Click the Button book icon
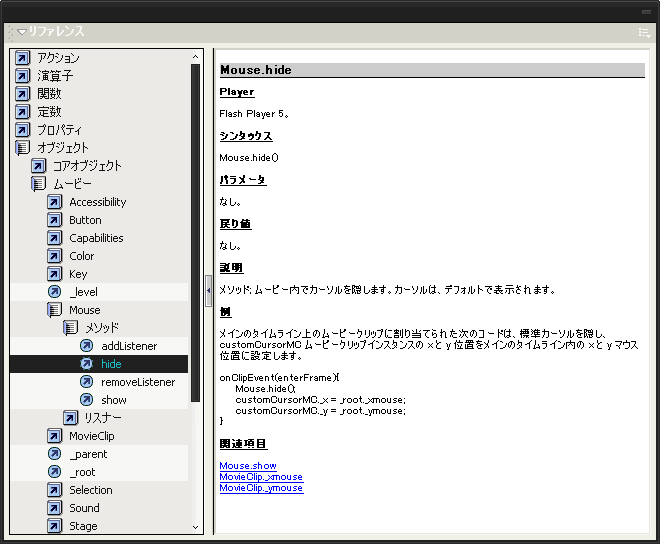660x544 pixels. point(54,220)
